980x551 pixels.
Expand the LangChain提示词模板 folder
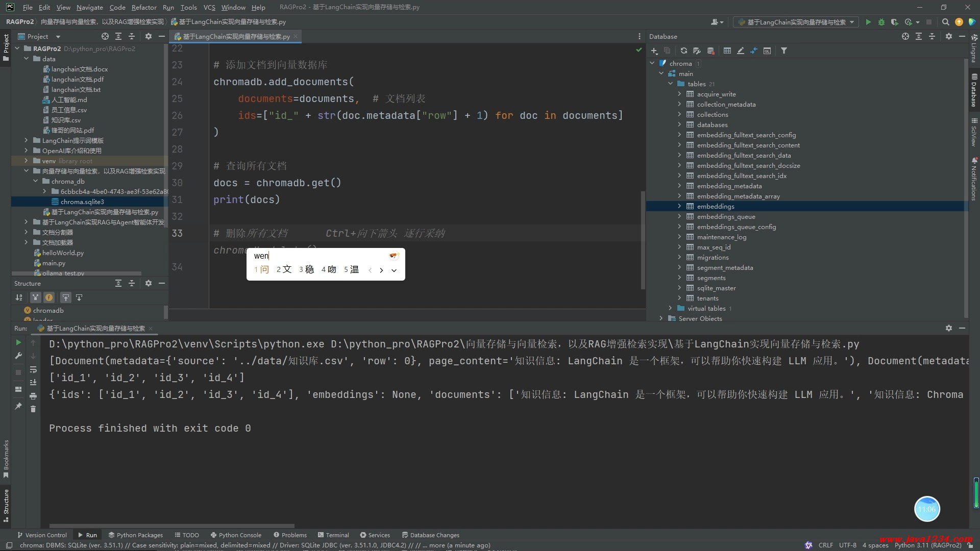click(26, 140)
